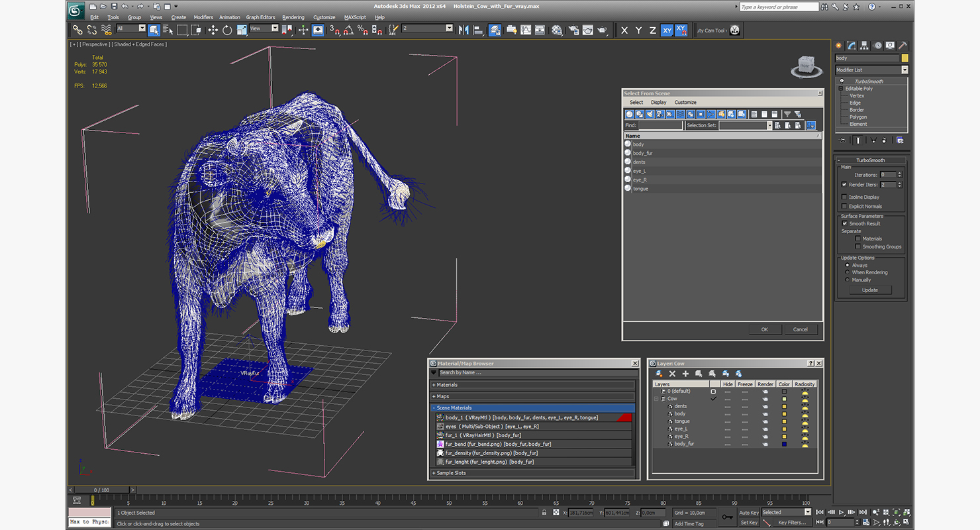
Task: Add selected objects to layer plus icon
Action: (x=685, y=374)
